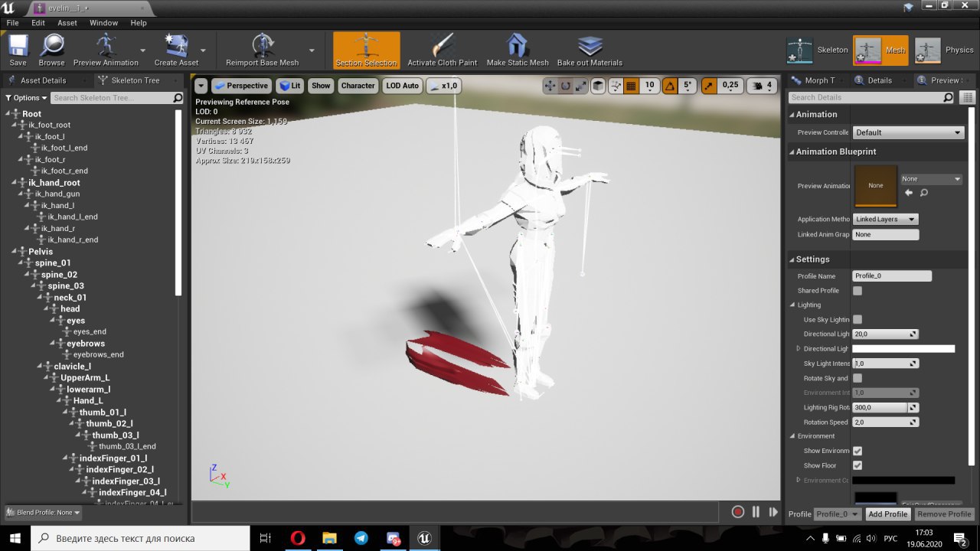
Task: Click the Lighting Rig Rotation 300,0 slider
Action: [885, 408]
